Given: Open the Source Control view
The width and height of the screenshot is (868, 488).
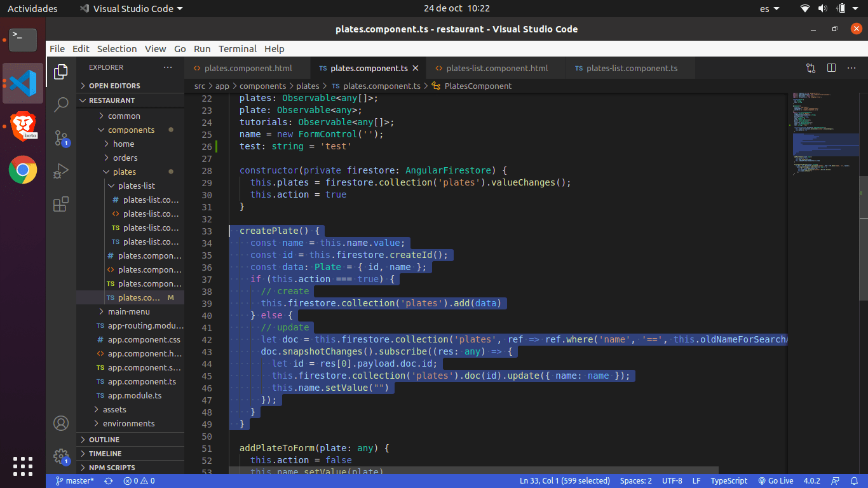Looking at the screenshot, I should [61, 138].
